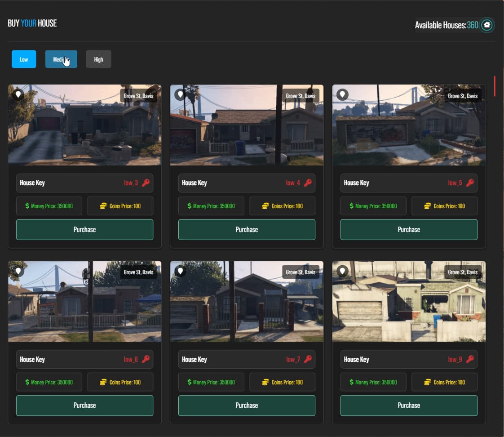Click the low_3 house key ID text
The image size is (504, 437).
point(131,183)
